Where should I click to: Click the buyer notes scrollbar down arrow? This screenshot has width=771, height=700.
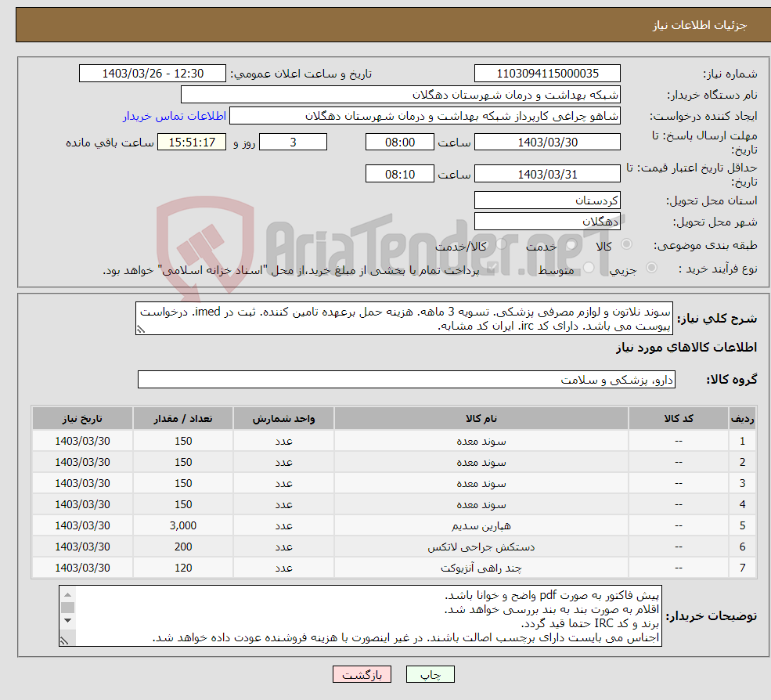tap(68, 620)
